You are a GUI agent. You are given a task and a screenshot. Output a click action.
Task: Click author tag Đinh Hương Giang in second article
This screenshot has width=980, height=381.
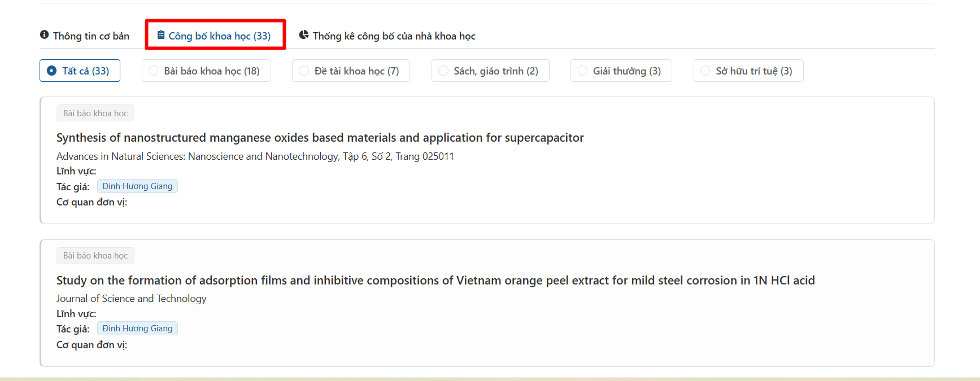(137, 329)
